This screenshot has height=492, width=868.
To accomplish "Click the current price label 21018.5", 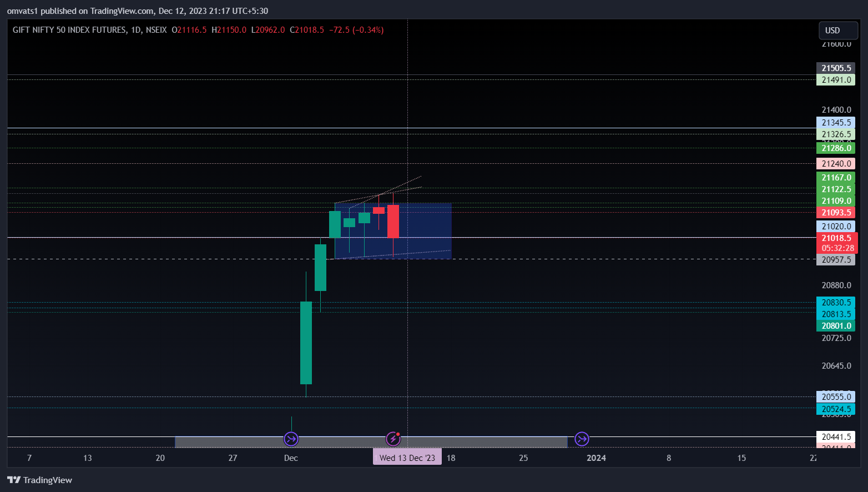I will pos(837,238).
